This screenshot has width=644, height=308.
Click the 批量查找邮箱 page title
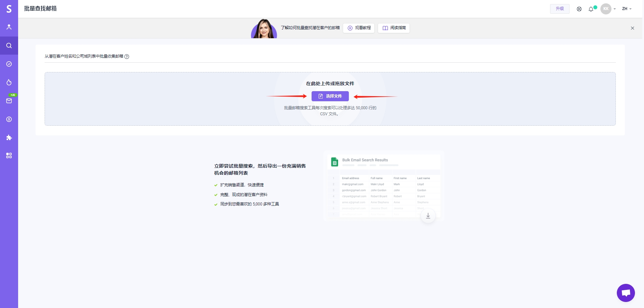coord(40,9)
